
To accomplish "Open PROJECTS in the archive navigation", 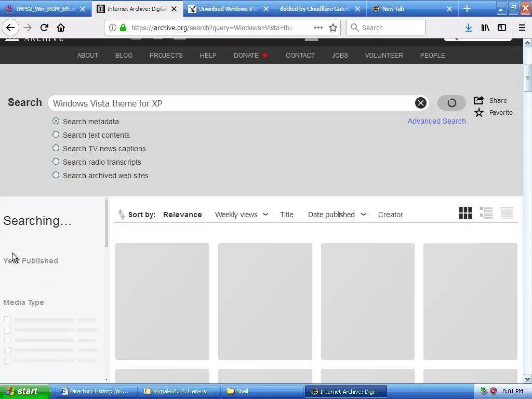I will (166, 55).
